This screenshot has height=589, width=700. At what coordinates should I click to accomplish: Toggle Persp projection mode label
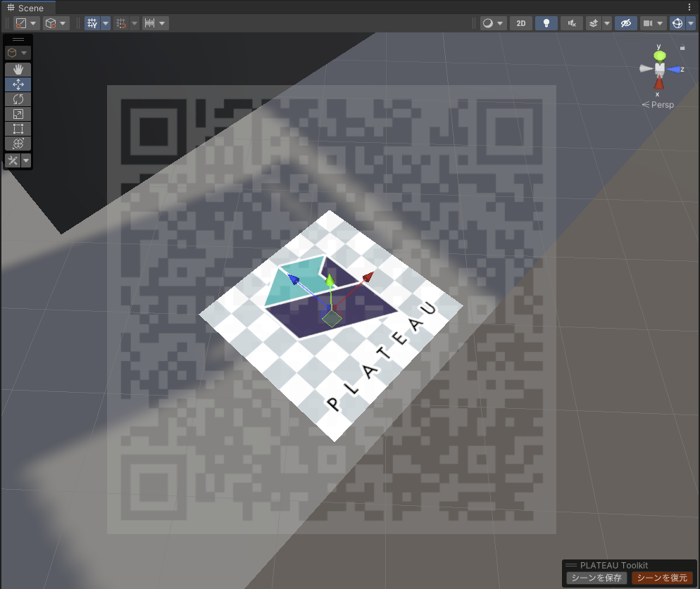pyautogui.click(x=658, y=105)
